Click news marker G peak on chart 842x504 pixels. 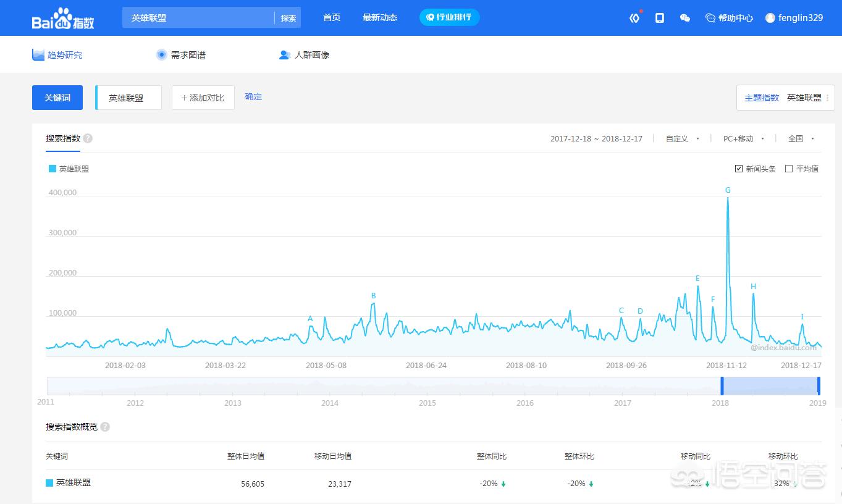click(728, 190)
